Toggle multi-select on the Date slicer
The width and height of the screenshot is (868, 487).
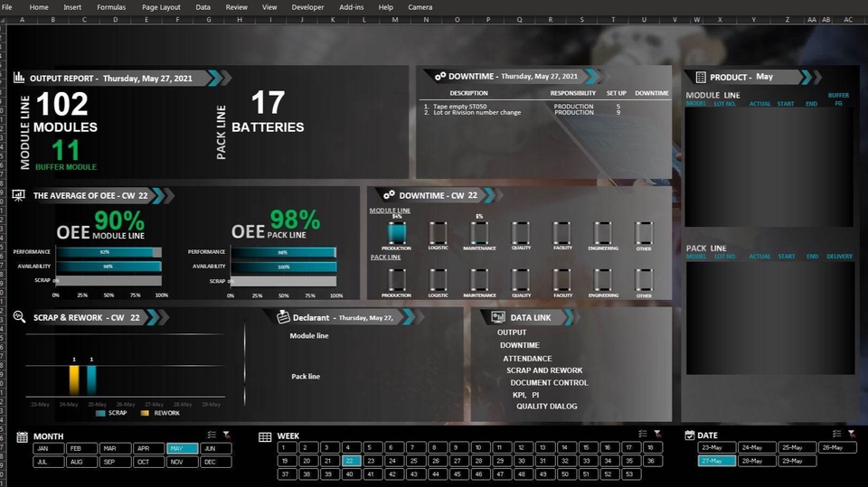[x=836, y=434]
